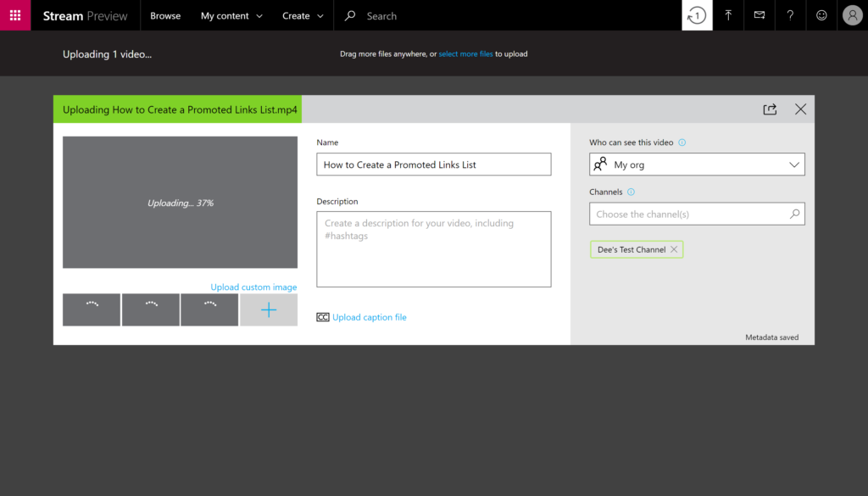868x496 pixels.
Task: Click the plus tile to add thumbnail
Action: tap(269, 309)
